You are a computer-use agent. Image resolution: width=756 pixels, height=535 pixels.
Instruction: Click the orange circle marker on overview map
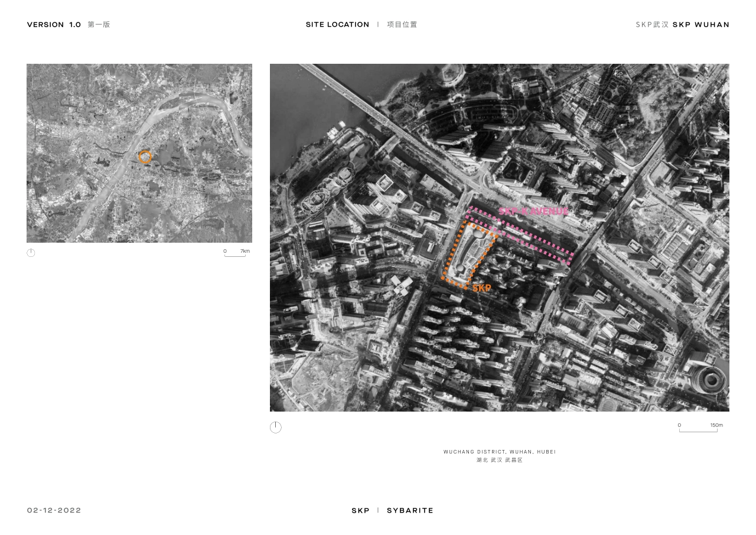pos(145,156)
